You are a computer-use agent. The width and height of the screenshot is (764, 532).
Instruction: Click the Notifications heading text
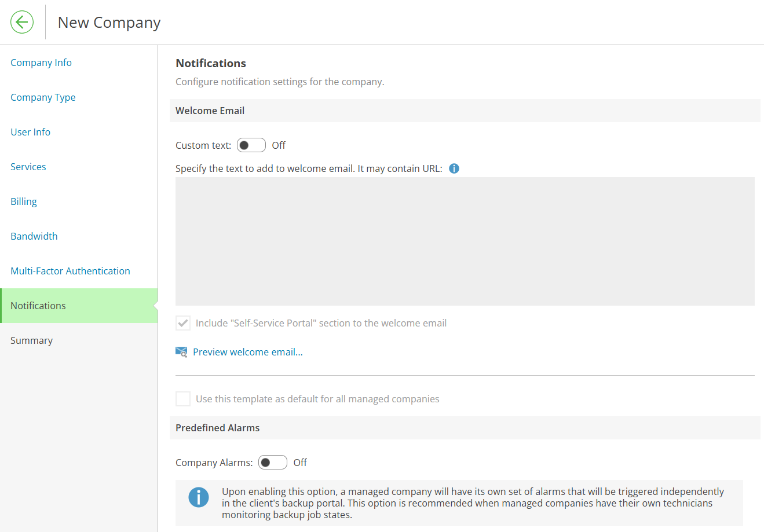click(211, 63)
